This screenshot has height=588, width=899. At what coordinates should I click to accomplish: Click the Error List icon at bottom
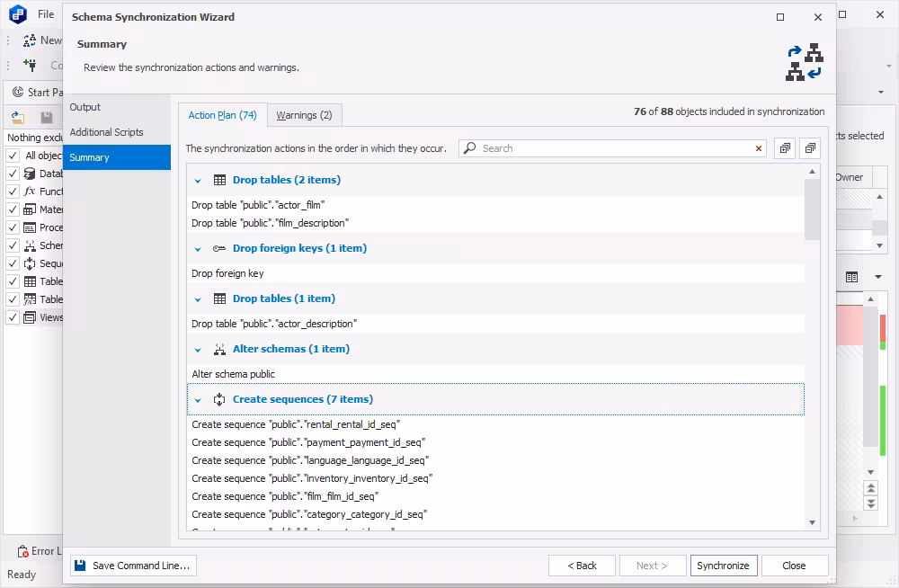click(23, 551)
